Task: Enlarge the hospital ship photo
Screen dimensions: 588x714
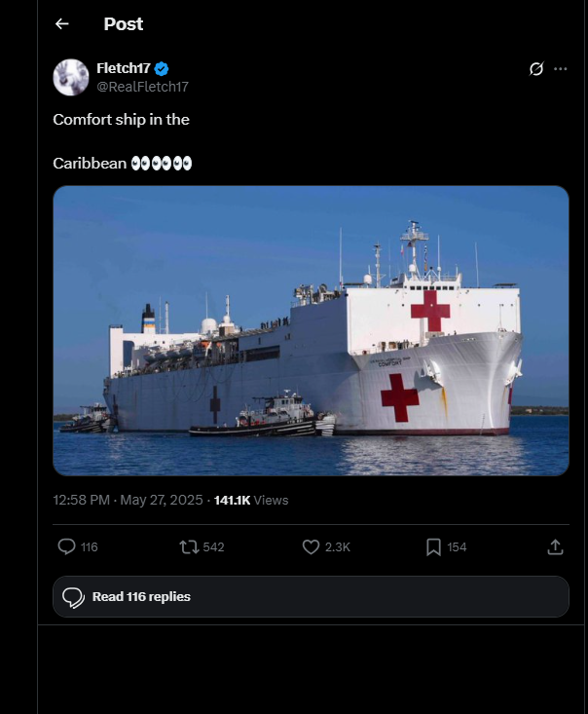Action: pos(311,330)
